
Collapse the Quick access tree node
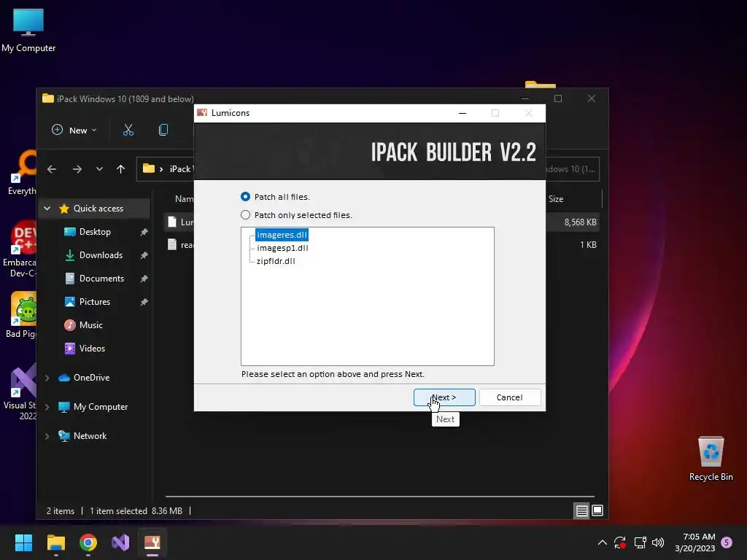tap(47, 208)
